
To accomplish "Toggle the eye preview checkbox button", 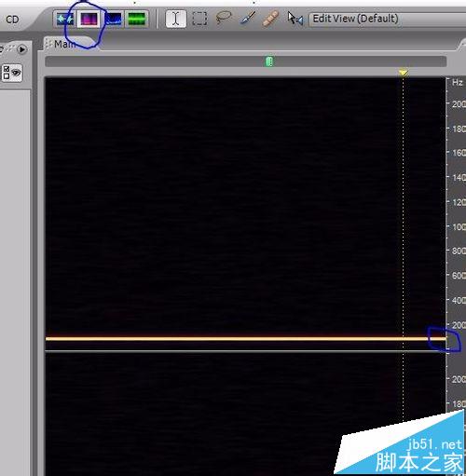I will pyautogui.click(x=12, y=73).
